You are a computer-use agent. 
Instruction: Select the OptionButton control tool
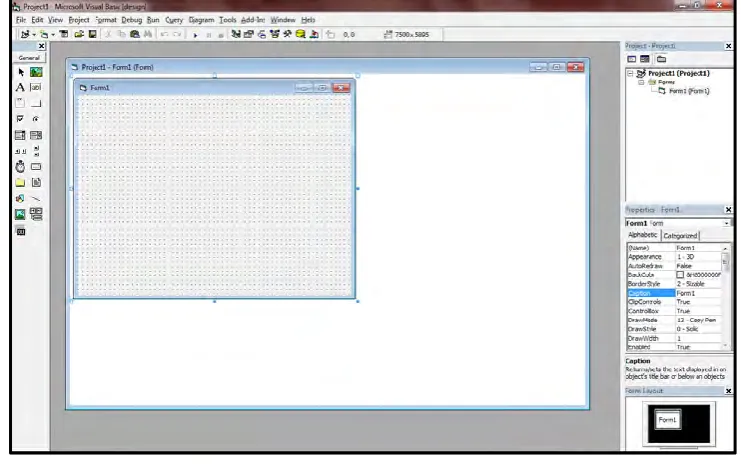pyautogui.click(x=36, y=119)
